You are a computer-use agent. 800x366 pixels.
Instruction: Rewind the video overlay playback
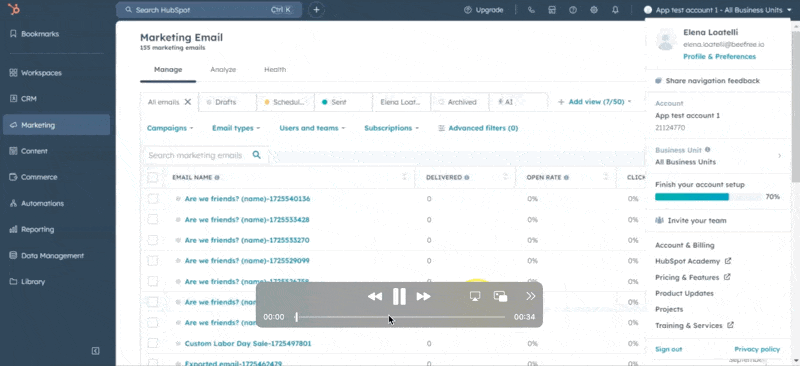375,297
